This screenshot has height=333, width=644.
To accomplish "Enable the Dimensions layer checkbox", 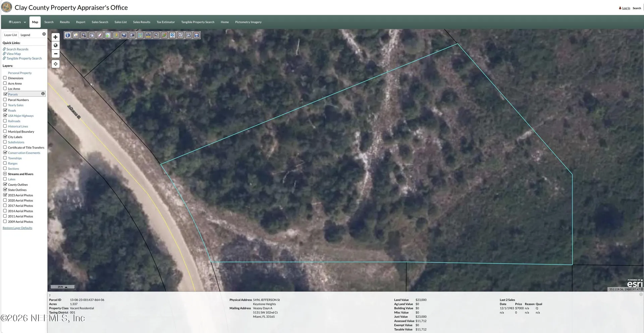I will [5, 78].
